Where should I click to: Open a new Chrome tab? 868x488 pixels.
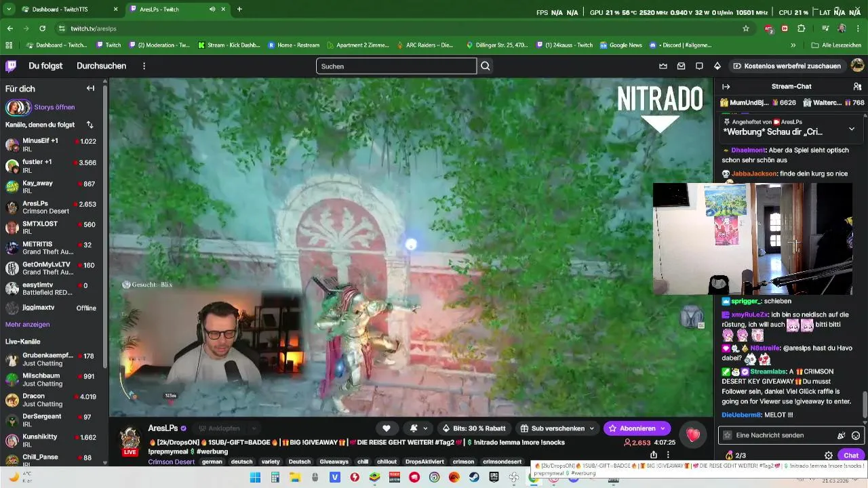coord(239,9)
